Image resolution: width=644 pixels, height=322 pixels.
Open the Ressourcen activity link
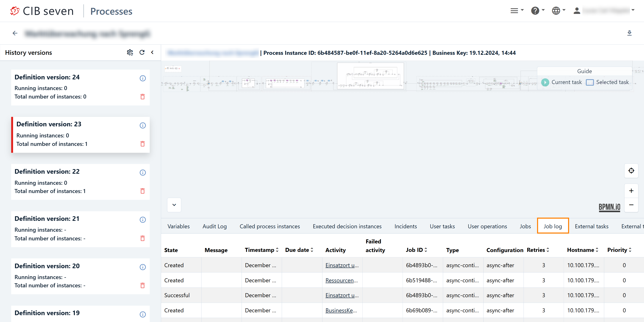[341, 280]
